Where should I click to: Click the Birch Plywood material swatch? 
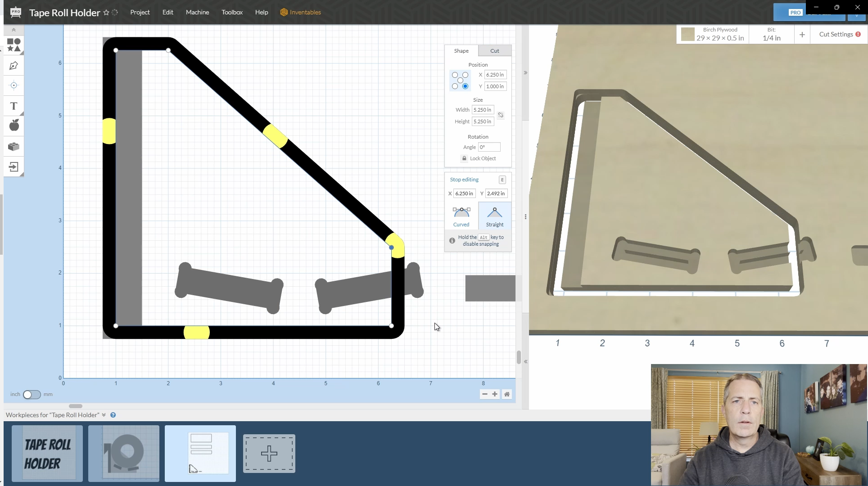pyautogui.click(x=687, y=34)
